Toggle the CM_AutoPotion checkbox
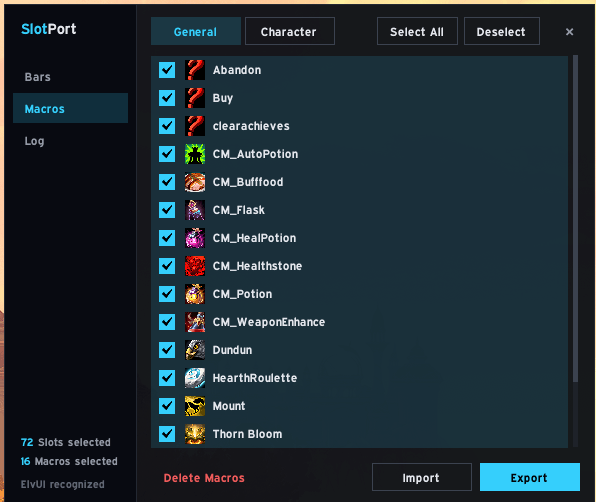The width and height of the screenshot is (596, 502). (x=167, y=154)
